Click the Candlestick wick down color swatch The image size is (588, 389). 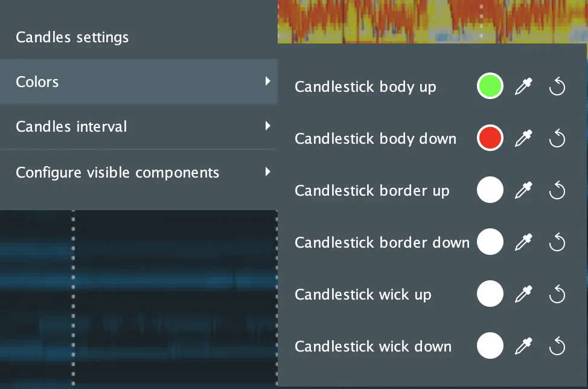(490, 346)
